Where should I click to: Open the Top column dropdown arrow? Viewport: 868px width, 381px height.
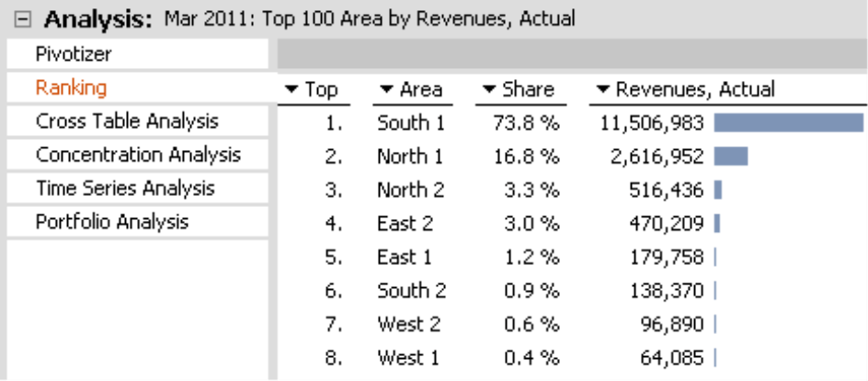[x=292, y=90]
